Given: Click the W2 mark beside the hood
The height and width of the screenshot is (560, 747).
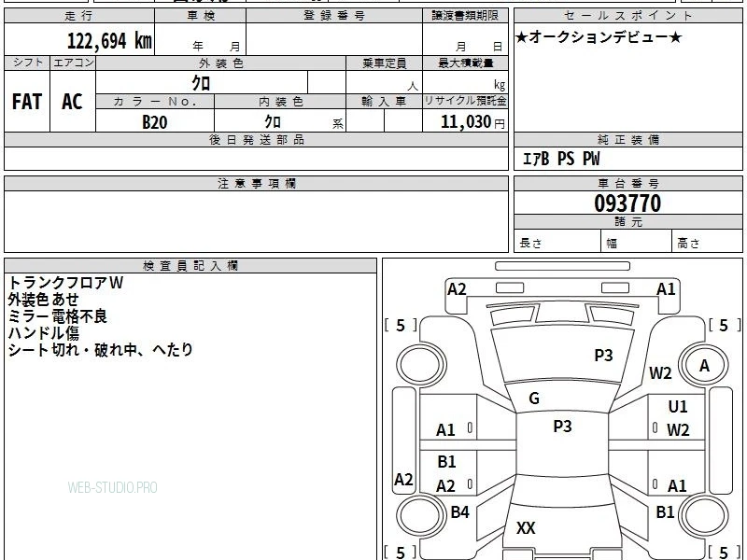Looking at the screenshot, I should coord(660,372).
